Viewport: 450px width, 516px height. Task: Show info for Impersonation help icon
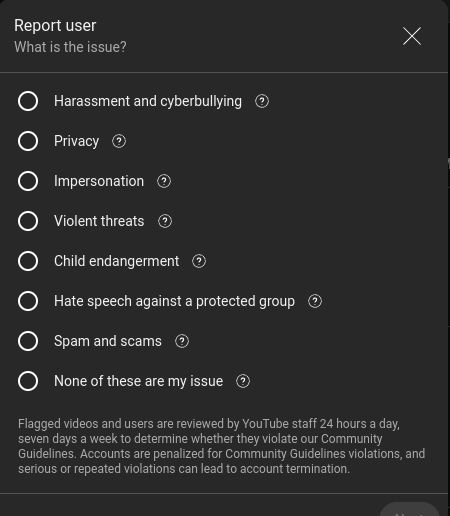coord(164,181)
